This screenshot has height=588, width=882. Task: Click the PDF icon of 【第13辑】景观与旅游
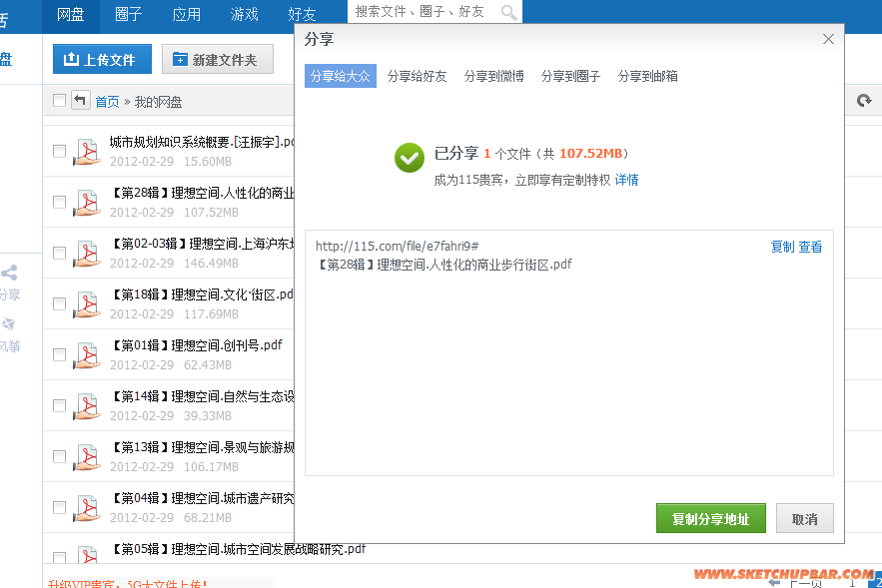87,457
